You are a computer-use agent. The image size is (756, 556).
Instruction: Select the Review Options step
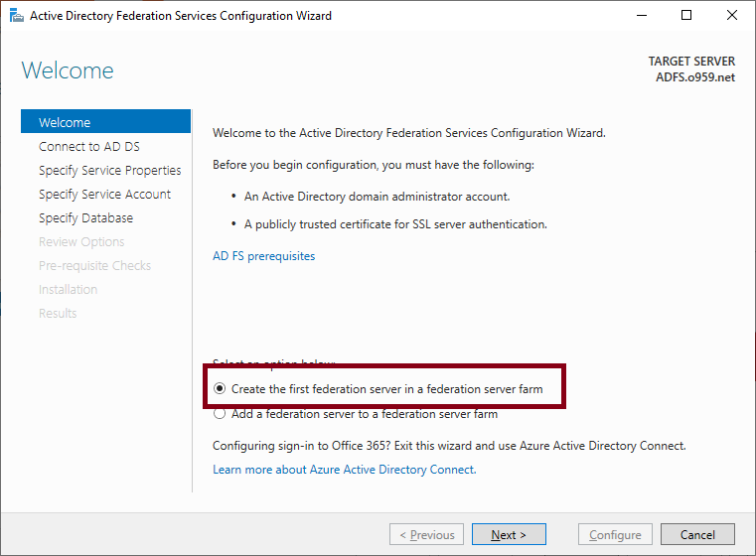[x=81, y=242]
